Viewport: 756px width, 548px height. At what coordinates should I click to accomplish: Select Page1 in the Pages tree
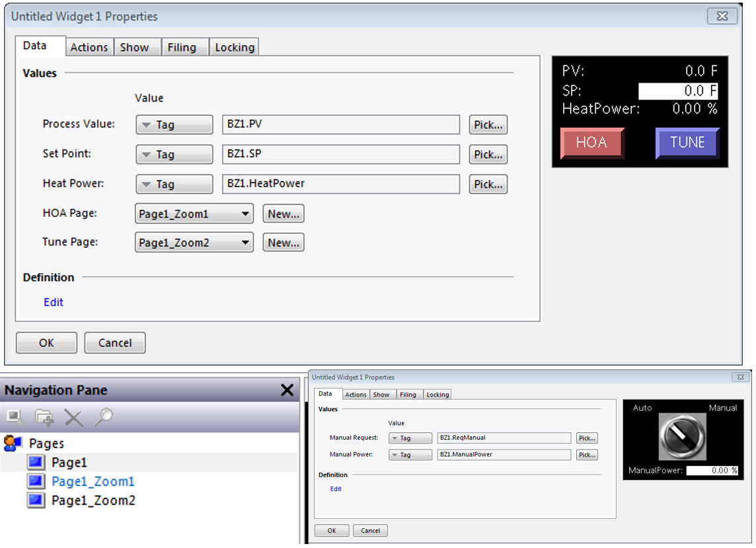click(69, 463)
